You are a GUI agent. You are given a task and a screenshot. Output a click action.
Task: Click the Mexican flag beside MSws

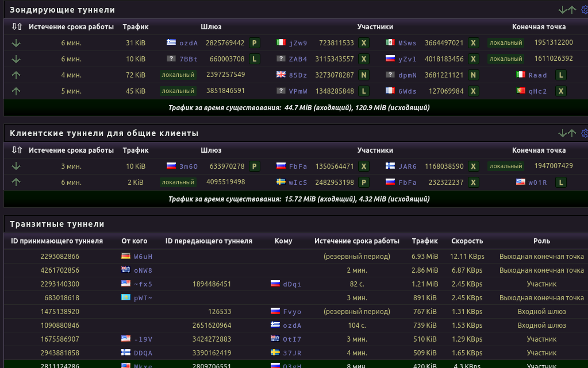(390, 42)
